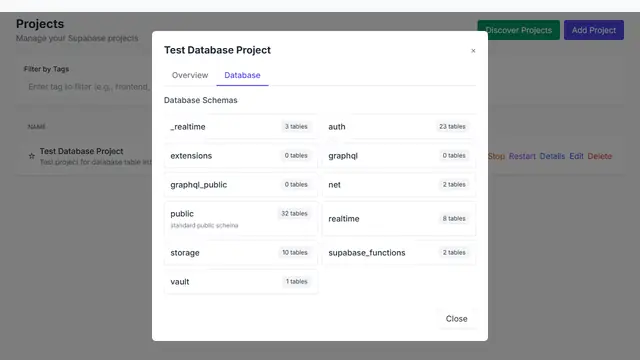Switch to the Overview tab
The width and height of the screenshot is (640, 360).
click(190, 75)
